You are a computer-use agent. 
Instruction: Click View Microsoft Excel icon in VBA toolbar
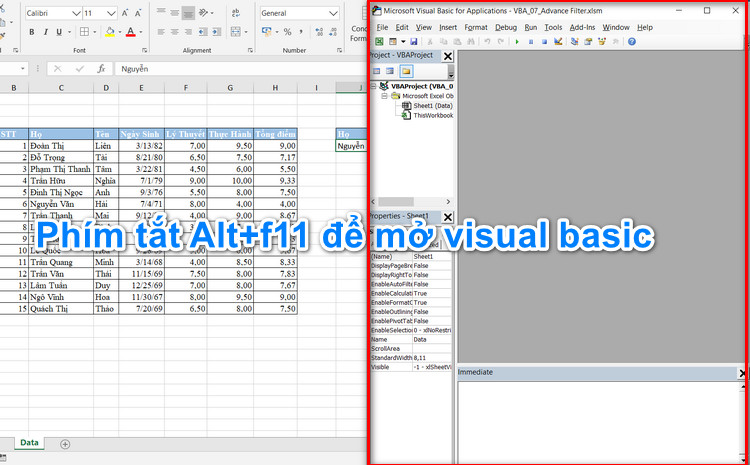coord(379,42)
